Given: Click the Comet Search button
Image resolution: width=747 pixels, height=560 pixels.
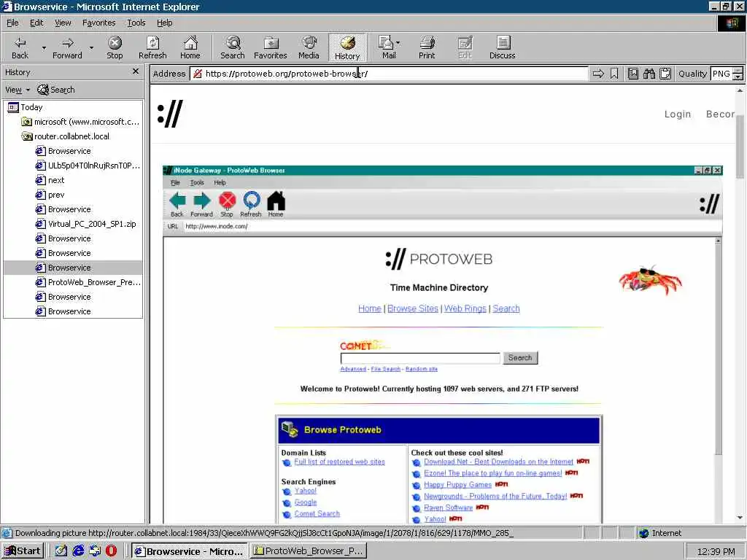Looking at the screenshot, I should [x=520, y=357].
